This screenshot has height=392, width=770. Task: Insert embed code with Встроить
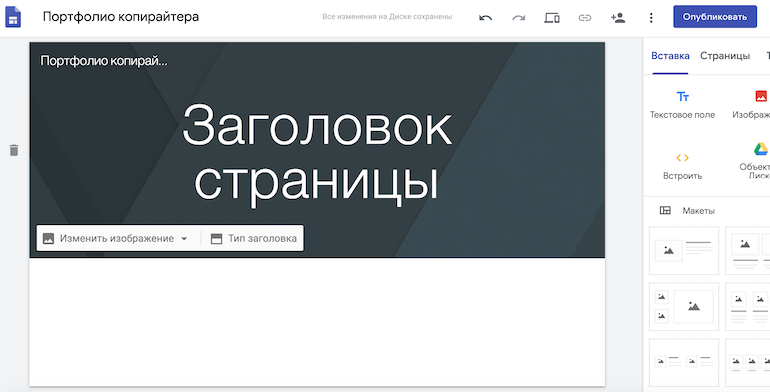click(682, 166)
